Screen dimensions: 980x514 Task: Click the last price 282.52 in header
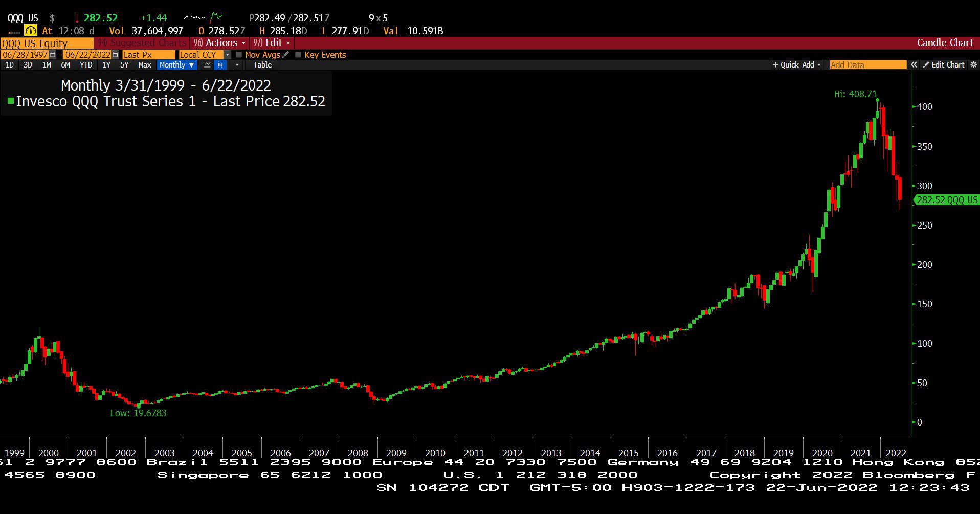pos(101,18)
